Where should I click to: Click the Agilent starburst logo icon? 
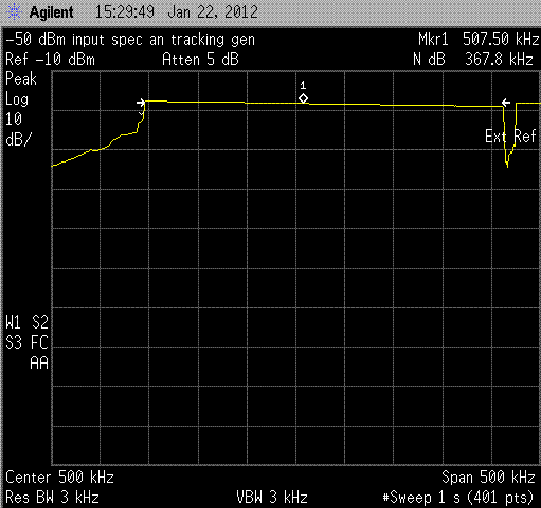(x=14, y=12)
